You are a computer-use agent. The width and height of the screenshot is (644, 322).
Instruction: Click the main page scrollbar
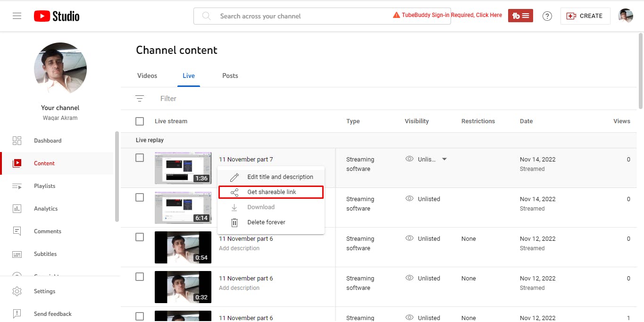(x=641, y=71)
